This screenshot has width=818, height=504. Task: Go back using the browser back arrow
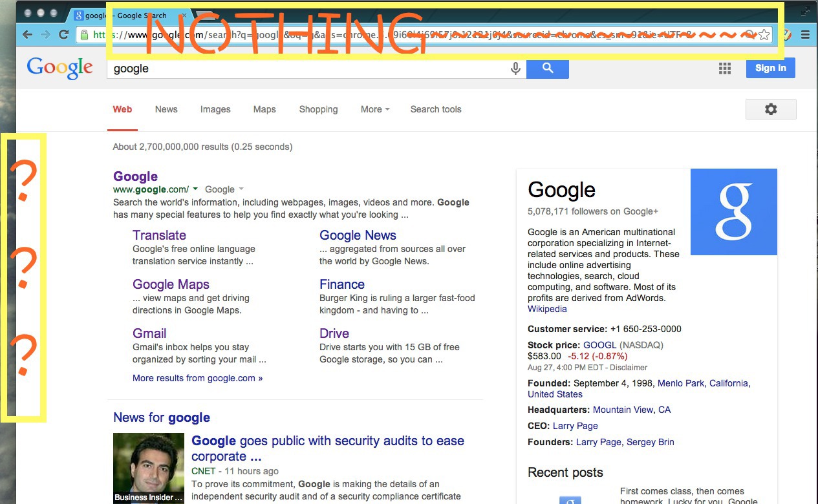pos(27,34)
